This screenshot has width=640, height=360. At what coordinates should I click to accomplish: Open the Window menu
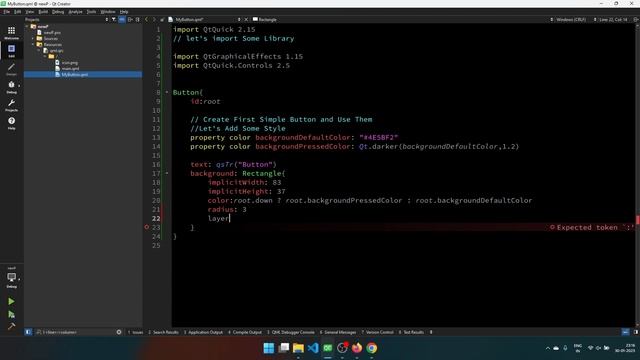coord(108,11)
